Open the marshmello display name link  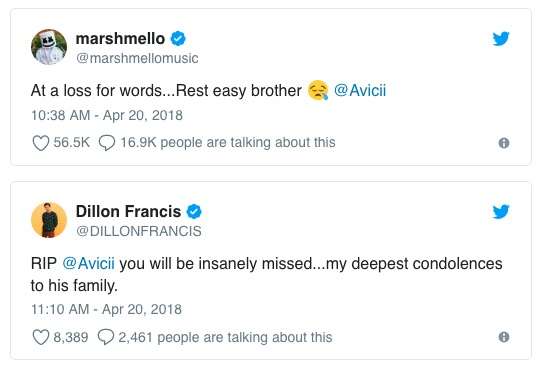pyautogui.click(x=120, y=38)
